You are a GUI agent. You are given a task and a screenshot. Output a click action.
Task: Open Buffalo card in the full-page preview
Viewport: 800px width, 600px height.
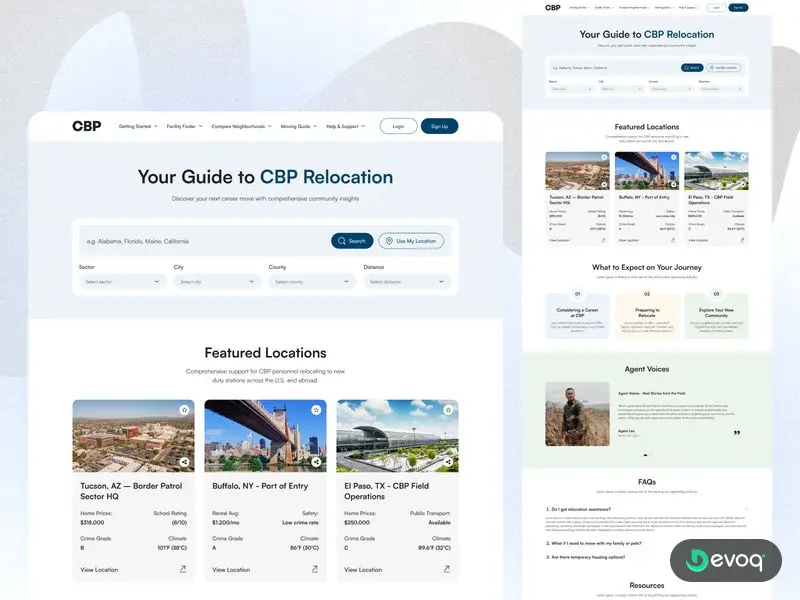[647, 199]
